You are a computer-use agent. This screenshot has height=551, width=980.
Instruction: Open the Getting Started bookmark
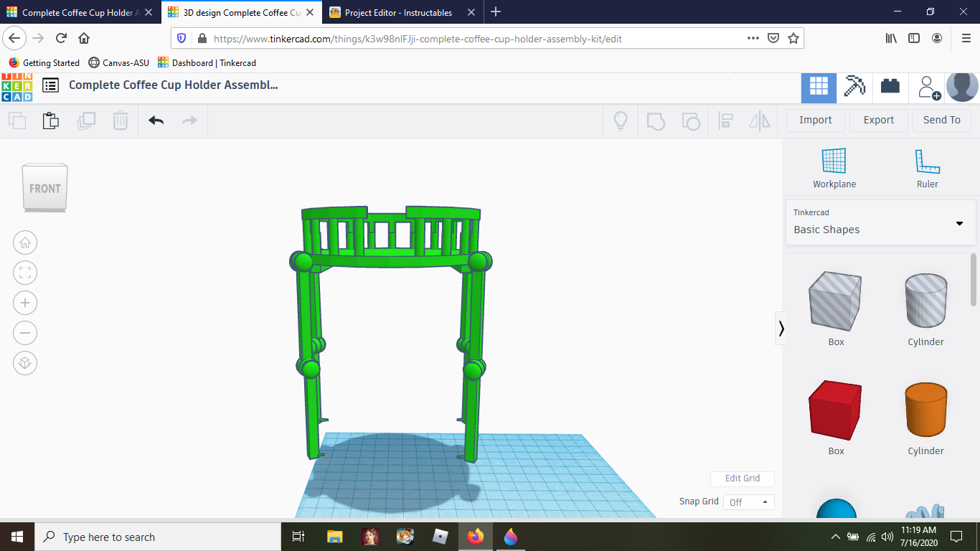44,62
